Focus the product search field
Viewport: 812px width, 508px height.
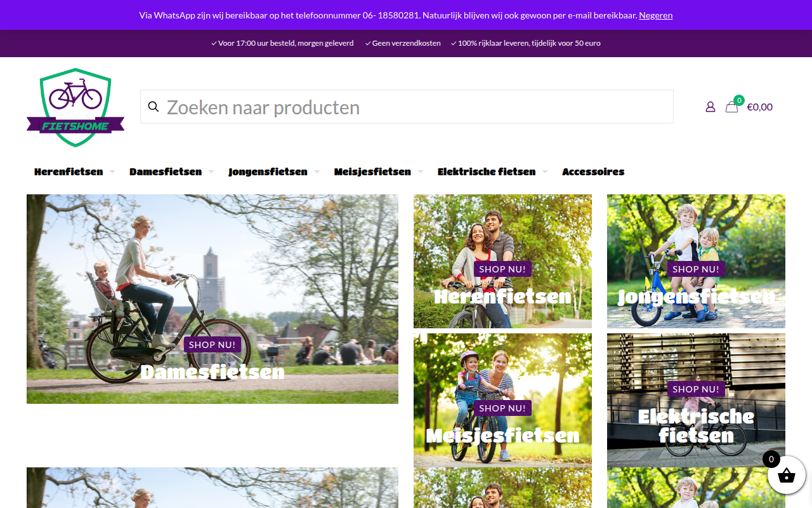click(x=407, y=107)
